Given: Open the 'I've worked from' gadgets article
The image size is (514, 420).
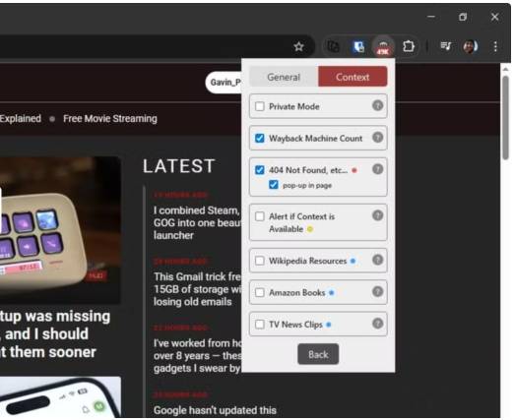Looking at the screenshot, I should (198, 356).
